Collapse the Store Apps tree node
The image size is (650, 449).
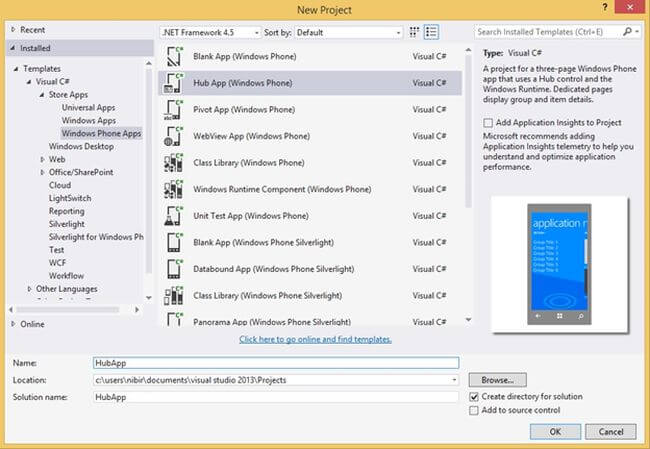(42, 95)
